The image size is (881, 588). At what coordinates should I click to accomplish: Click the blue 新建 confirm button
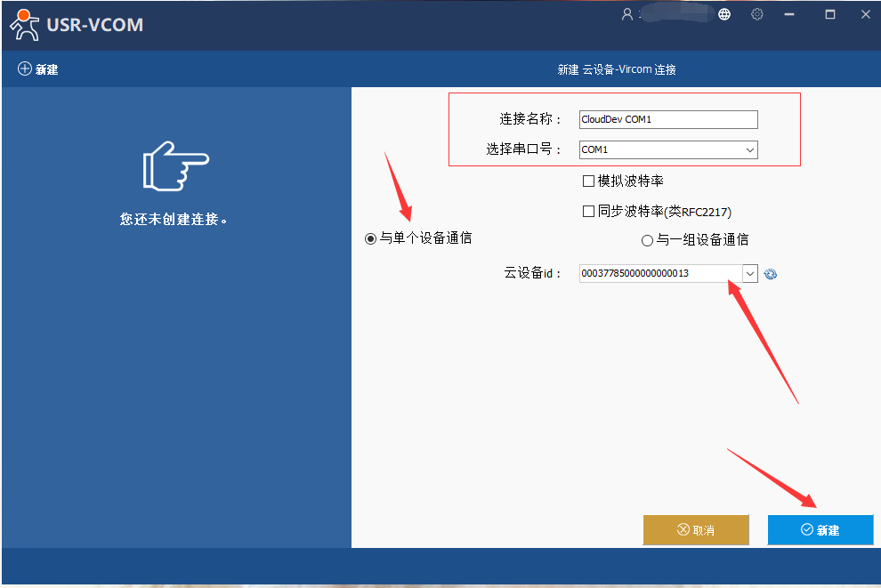820,529
